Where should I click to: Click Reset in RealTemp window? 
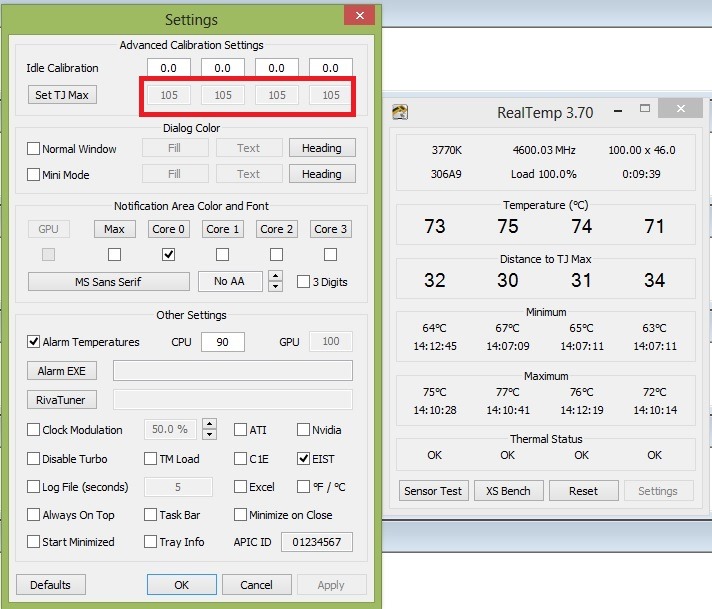(x=583, y=490)
